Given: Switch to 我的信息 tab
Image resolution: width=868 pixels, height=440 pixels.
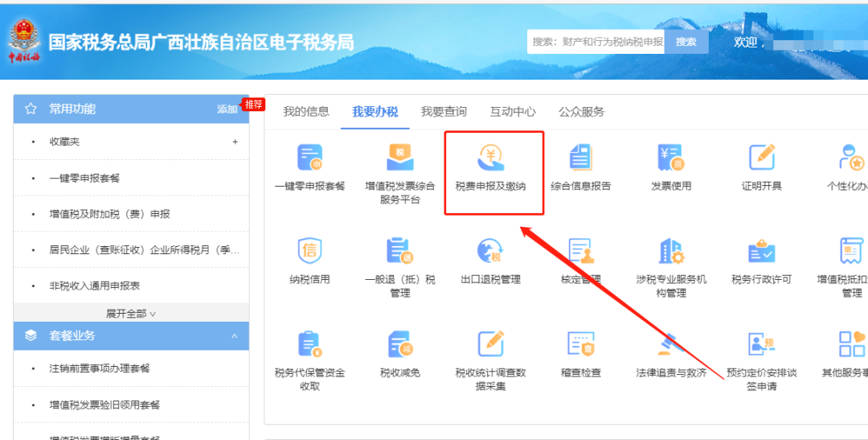Looking at the screenshot, I should tap(306, 112).
